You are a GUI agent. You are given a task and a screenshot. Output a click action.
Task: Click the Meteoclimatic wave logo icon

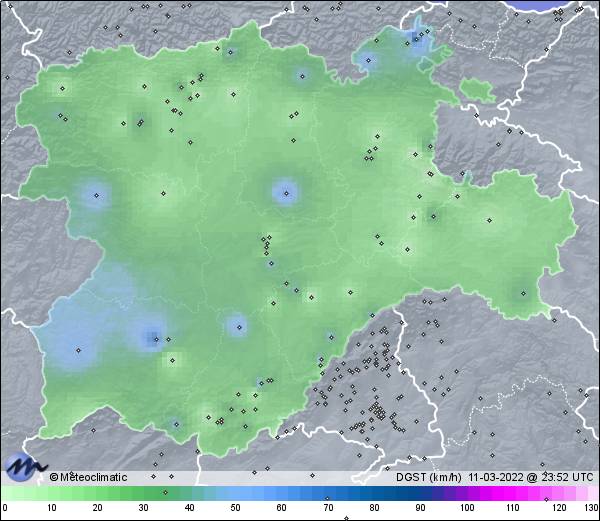click(26, 467)
